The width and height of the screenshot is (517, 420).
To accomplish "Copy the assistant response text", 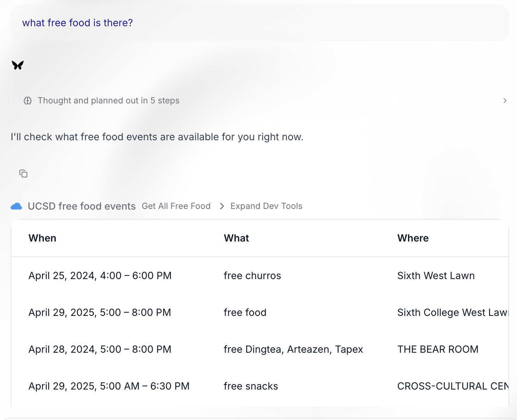I will [x=23, y=174].
